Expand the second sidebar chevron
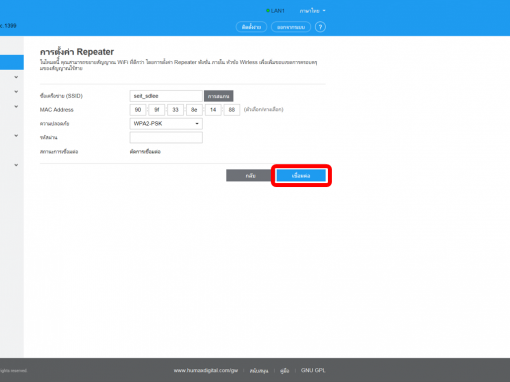The image size is (510, 382). tap(16, 92)
